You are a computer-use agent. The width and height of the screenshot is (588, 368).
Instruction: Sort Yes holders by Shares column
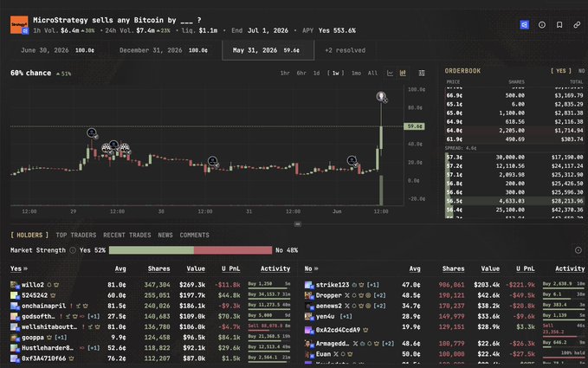[158, 268]
